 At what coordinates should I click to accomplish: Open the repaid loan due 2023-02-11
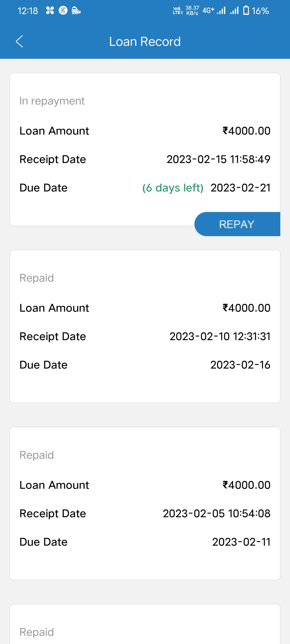(145, 503)
